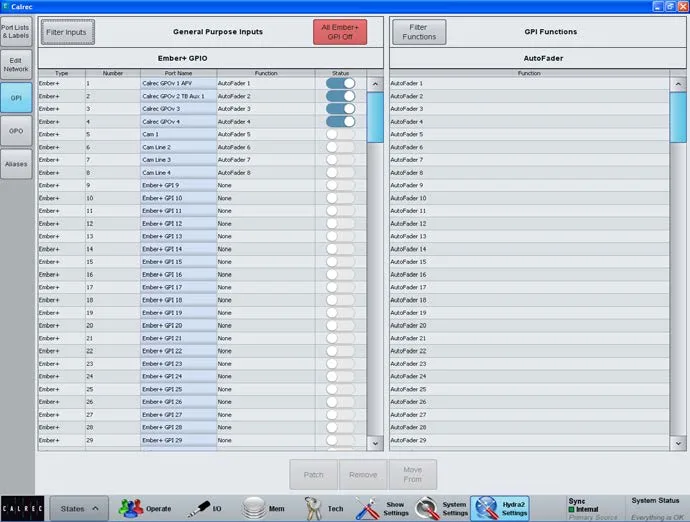
Task: Click inputs list scroll down arrow
Action: 375,443
